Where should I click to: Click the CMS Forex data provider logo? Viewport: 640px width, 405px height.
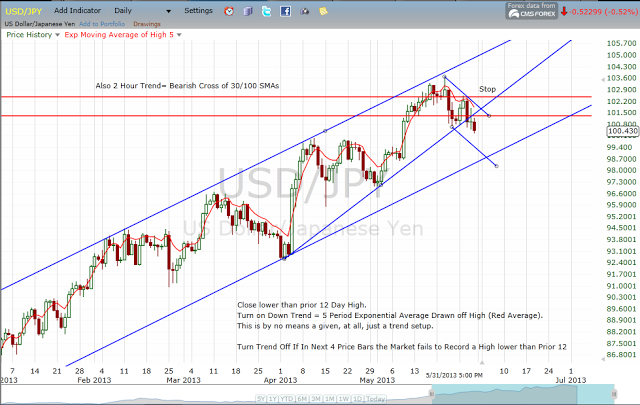coord(532,11)
